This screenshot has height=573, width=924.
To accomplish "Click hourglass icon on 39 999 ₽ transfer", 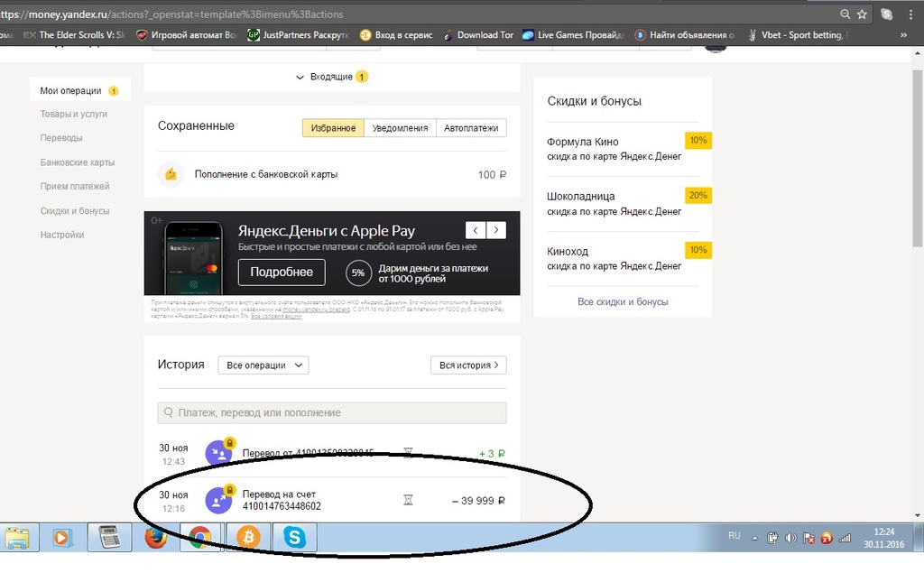I will [408, 501].
